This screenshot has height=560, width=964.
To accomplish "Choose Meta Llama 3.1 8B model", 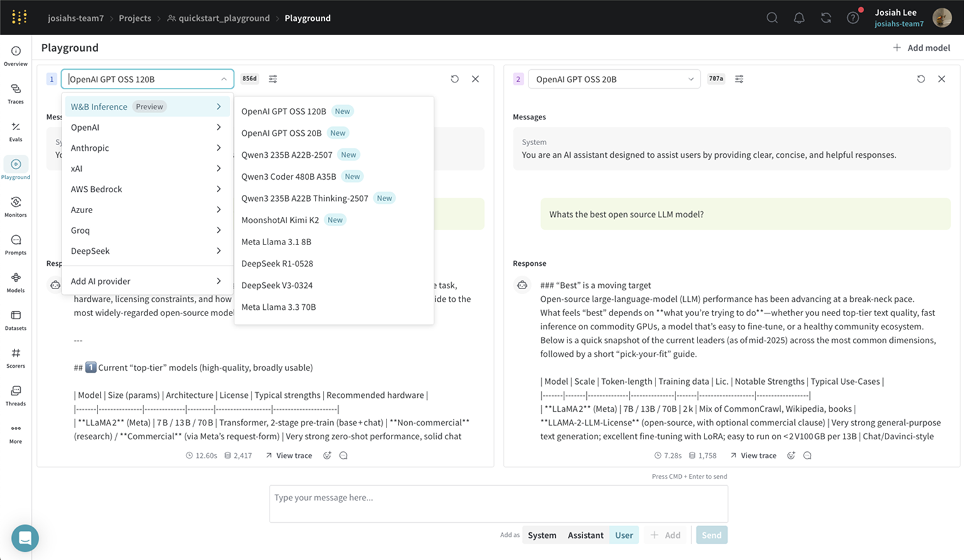I will (x=334, y=242).
